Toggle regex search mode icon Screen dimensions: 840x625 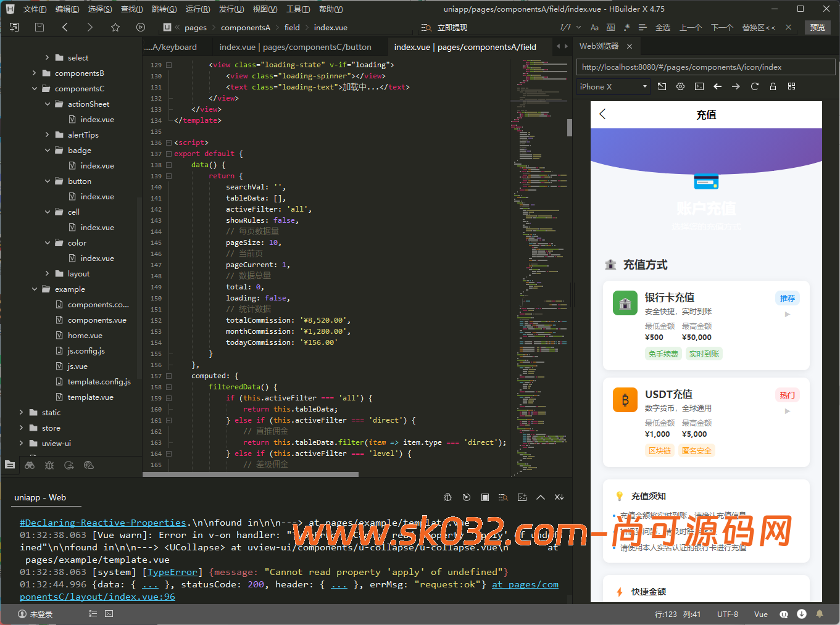point(627,28)
